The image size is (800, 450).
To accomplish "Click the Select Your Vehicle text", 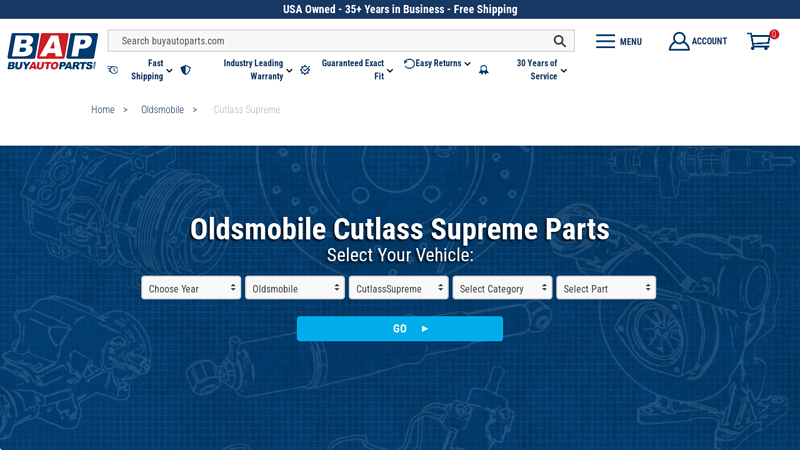I will (400, 255).
